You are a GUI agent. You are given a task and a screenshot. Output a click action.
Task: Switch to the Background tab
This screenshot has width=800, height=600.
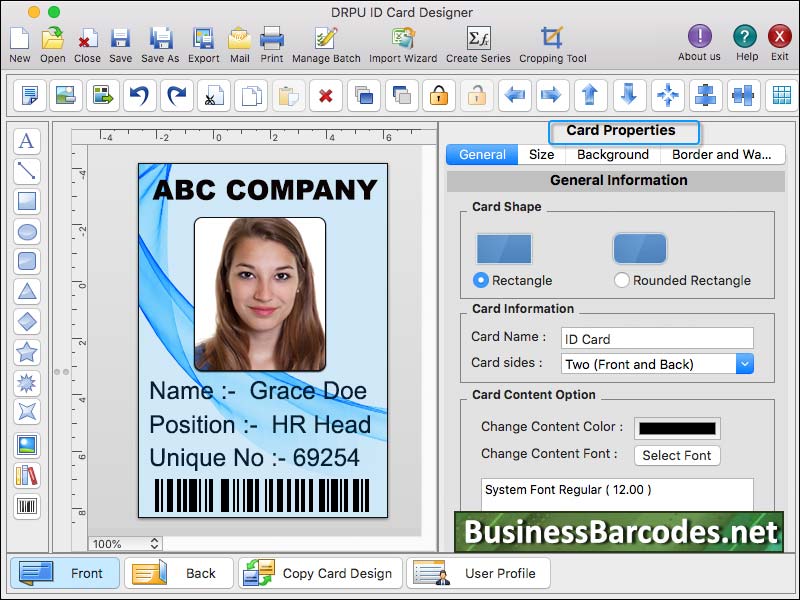click(x=612, y=155)
